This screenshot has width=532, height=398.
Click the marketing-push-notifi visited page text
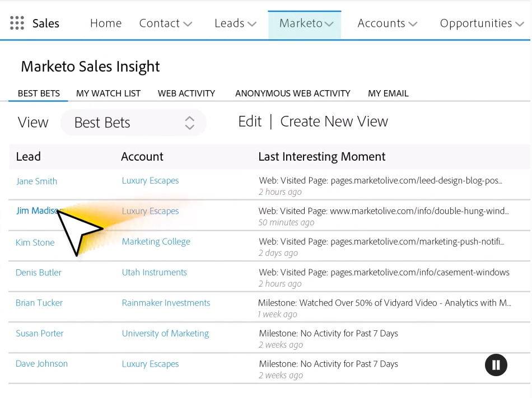click(381, 241)
